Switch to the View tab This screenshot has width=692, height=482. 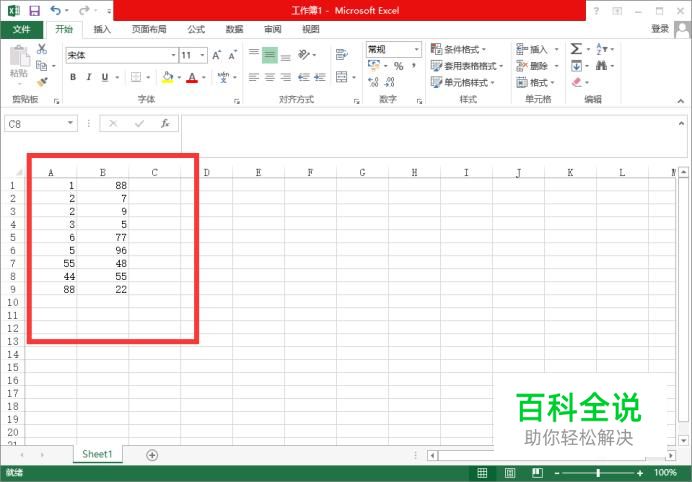click(x=311, y=30)
